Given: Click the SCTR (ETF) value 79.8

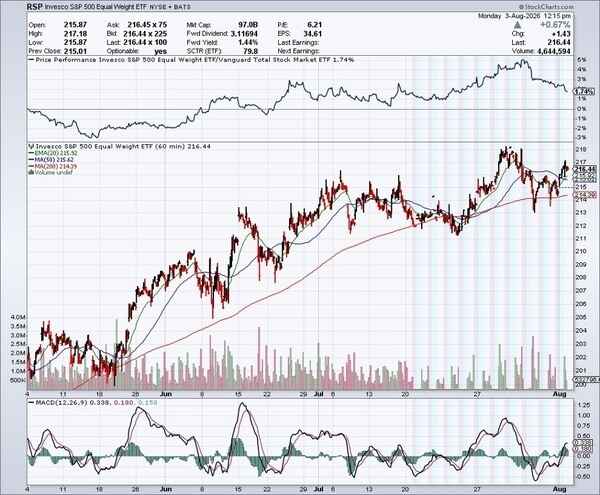Looking at the screenshot, I should [x=251, y=51].
